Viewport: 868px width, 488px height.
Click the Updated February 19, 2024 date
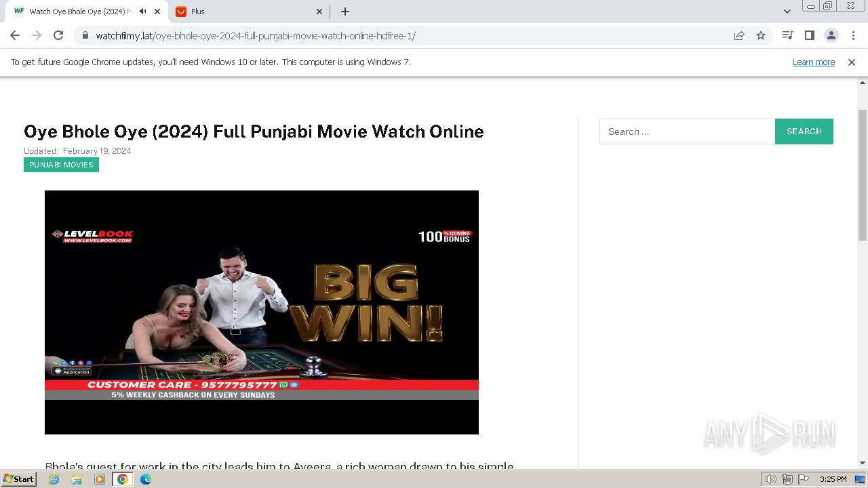(x=77, y=151)
